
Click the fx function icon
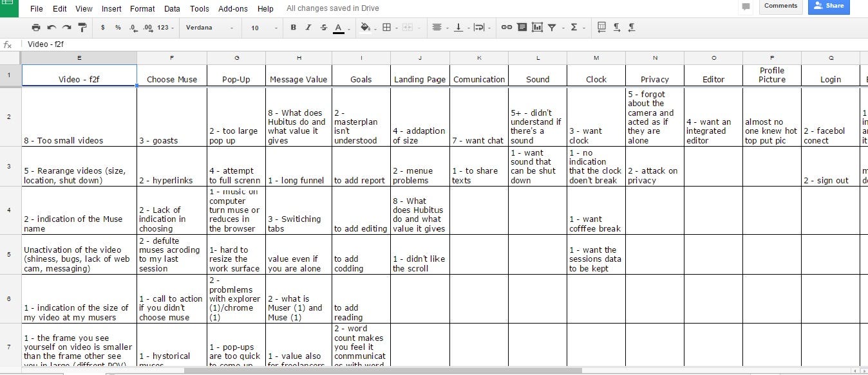click(x=8, y=44)
